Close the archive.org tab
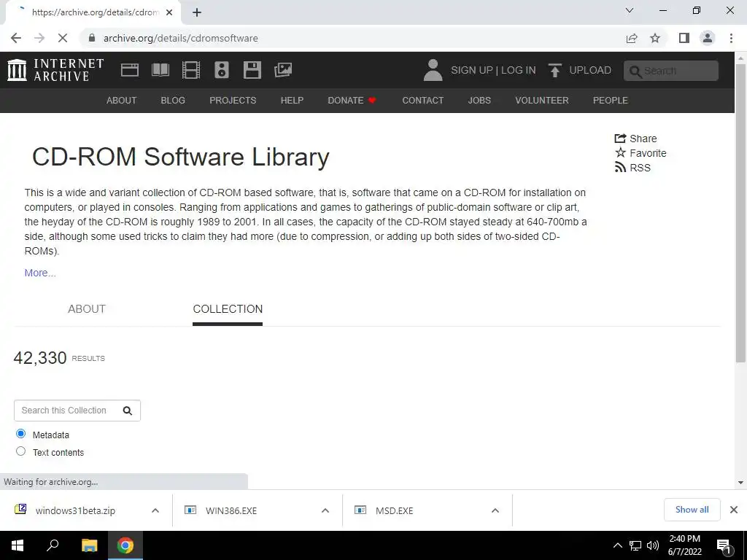This screenshot has height=560, width=747. 169,12
